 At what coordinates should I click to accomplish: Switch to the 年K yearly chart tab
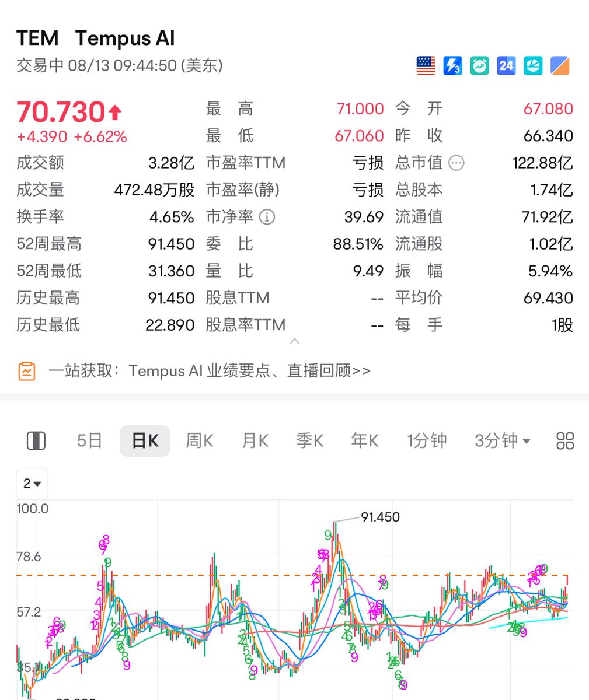coord(365,440)
